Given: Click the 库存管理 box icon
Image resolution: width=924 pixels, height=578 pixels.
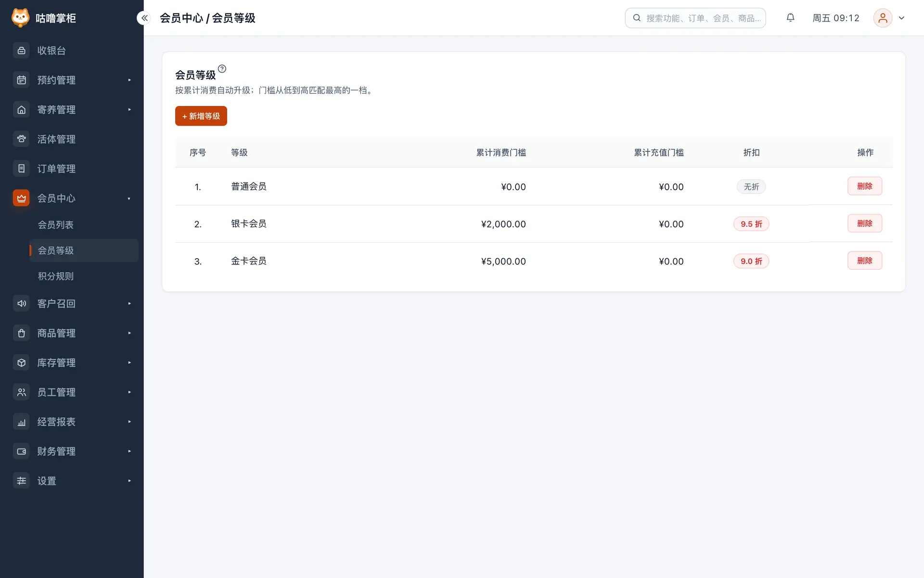Looking at the screenshot, I should 21,363.
